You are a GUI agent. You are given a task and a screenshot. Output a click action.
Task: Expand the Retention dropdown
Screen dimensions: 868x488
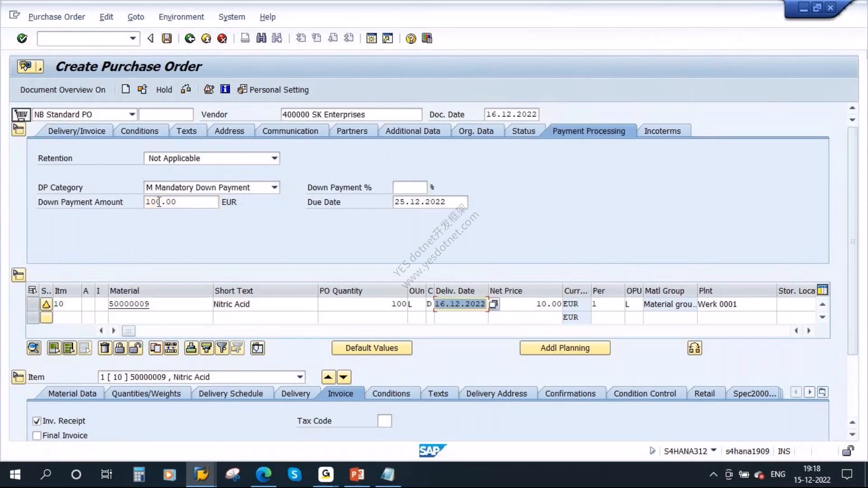[274, 158]
